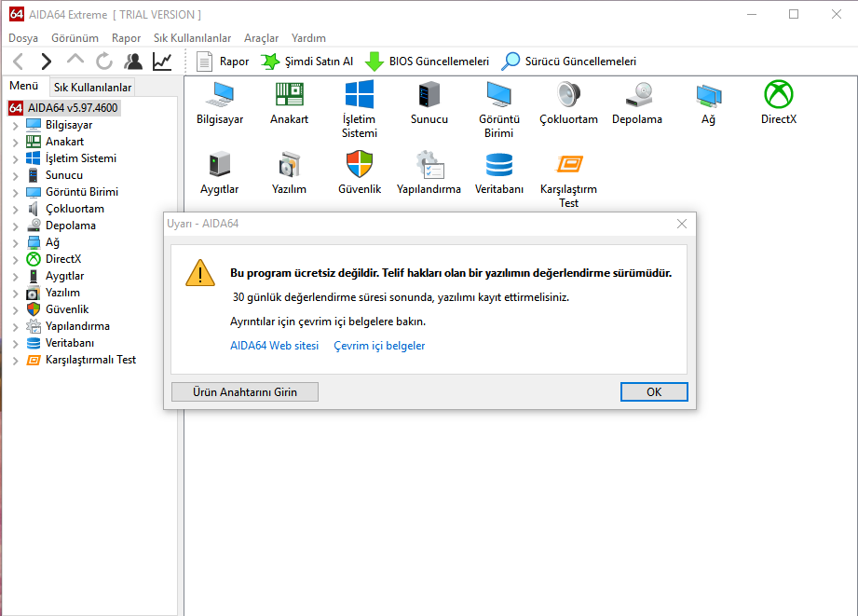The image size is (858, 616).
Task: Go back with the toolbar left arrow
Action: (18, 62)
